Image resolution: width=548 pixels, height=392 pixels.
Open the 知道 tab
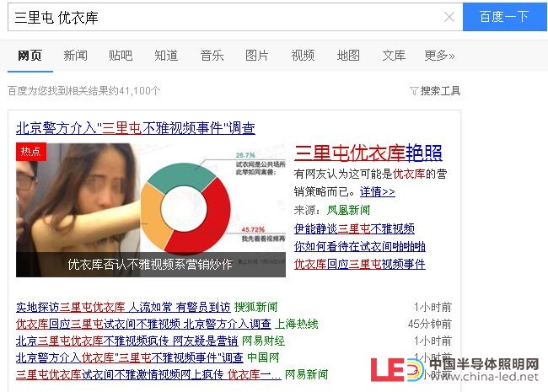[166, 56]
